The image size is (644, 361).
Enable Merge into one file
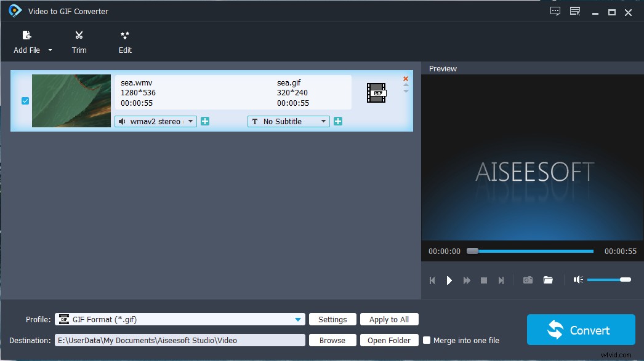click(427, 340)
